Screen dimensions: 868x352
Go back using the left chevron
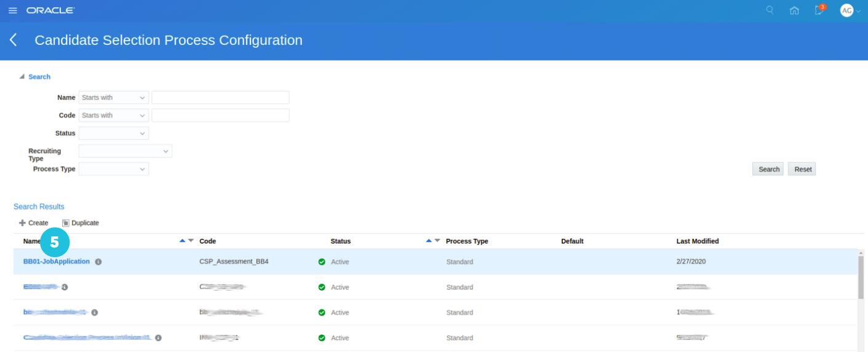[13, 40]
